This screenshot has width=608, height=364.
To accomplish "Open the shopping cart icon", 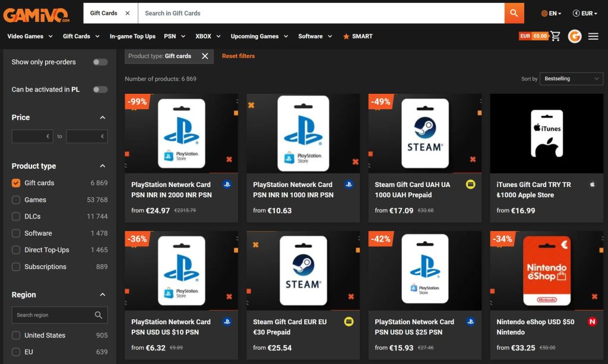I will click(x=556, y=36).
